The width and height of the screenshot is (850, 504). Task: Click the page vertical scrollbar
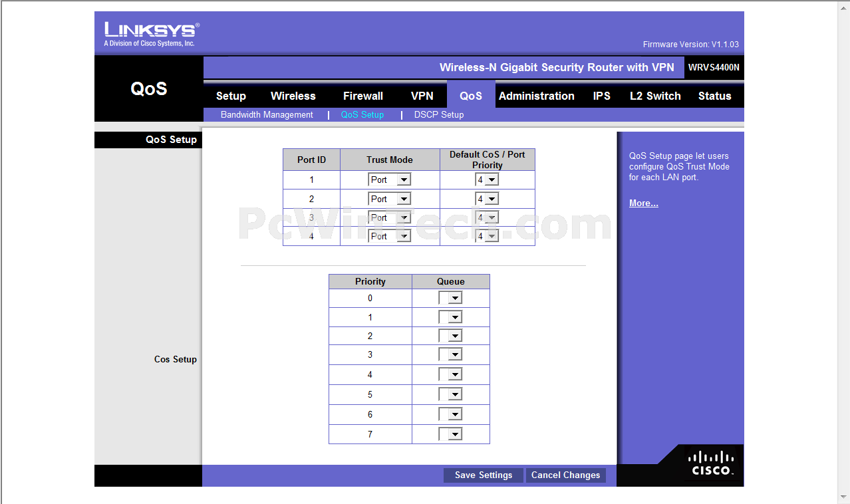point(844,252)
